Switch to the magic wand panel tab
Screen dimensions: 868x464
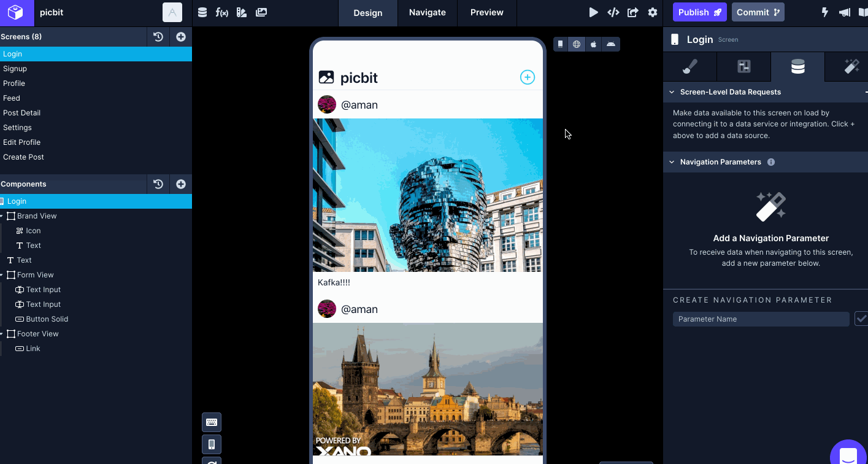pyautogui.click(x=851, y=67)
